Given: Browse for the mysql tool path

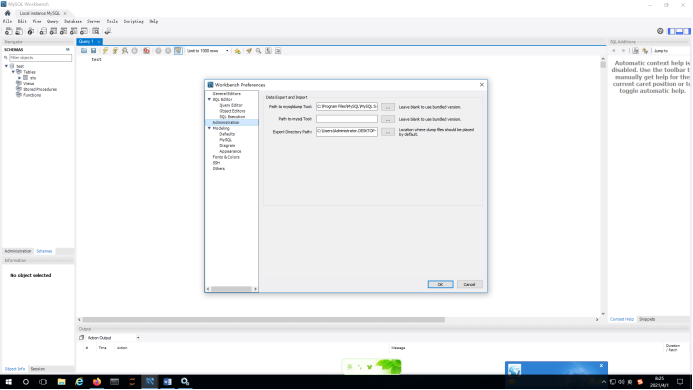Looking at the screenshot, I should point(388,119).
